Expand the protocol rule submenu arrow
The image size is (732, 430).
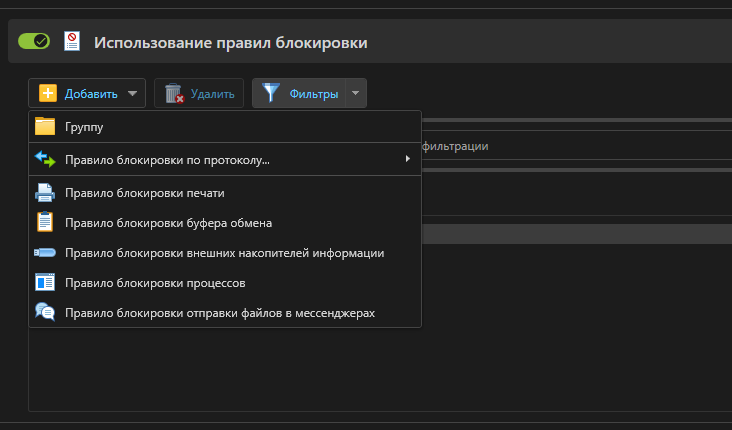coord(408,159)
